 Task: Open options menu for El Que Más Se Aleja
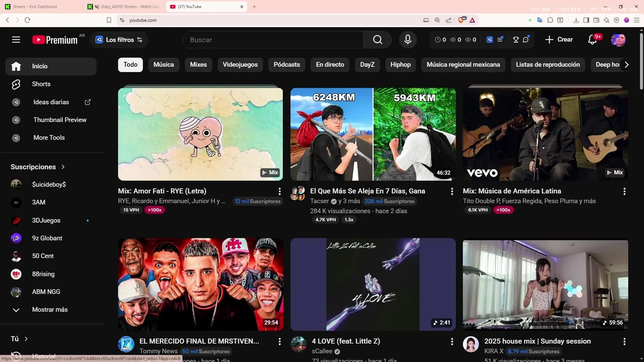pyautogui.click(x=452, y=192)
